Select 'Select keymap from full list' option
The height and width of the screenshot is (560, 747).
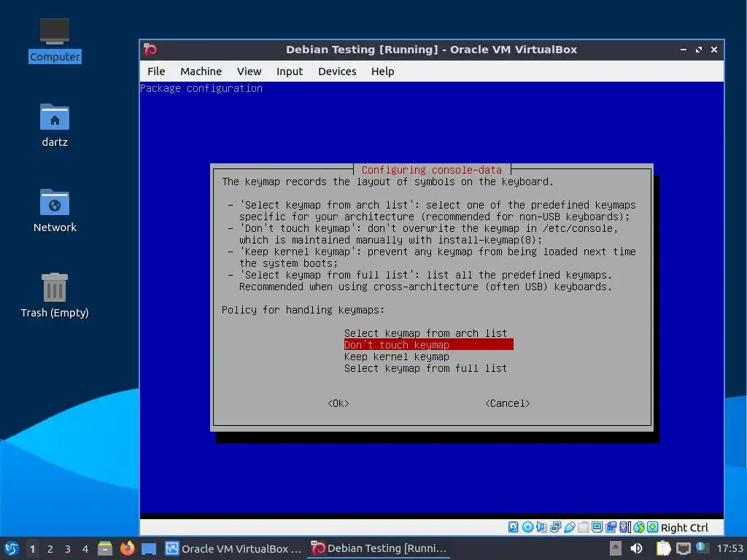(425, 368)
